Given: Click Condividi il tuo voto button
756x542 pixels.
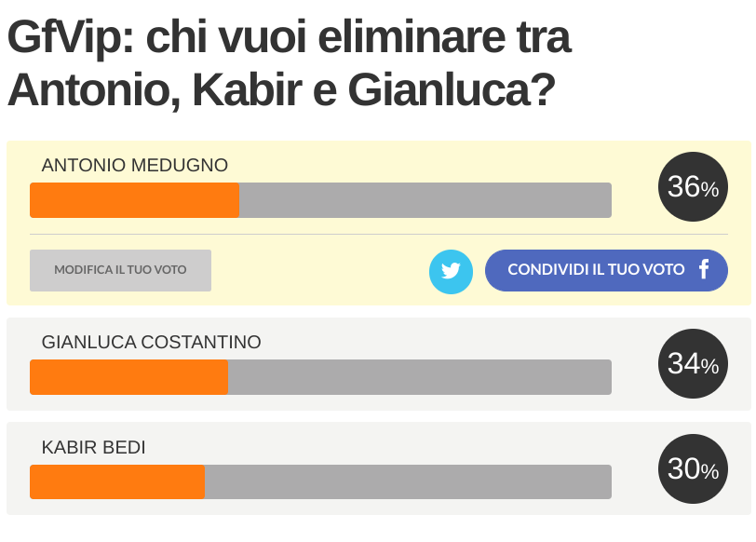Looking at the screenshot, I should [x=606, y=270].
